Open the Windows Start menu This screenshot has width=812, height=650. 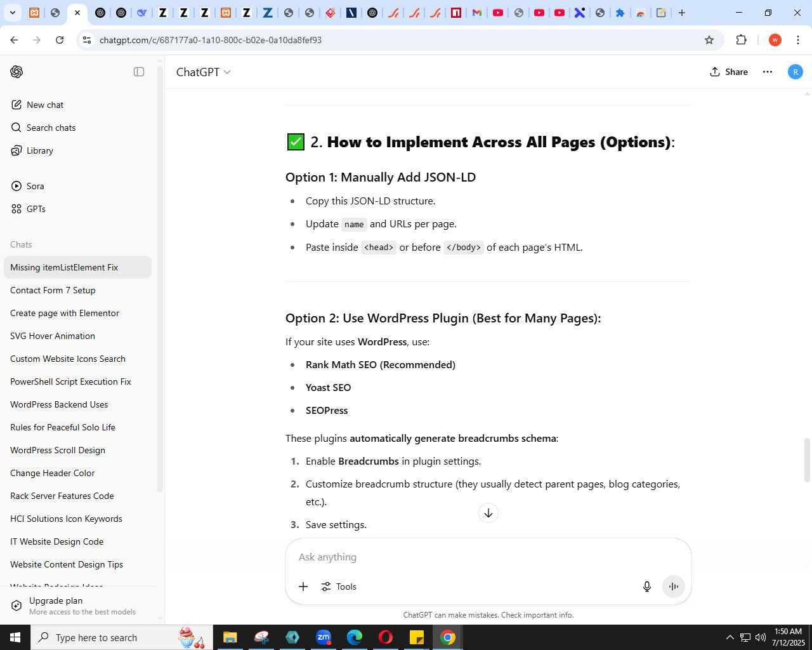coord(15,637)
